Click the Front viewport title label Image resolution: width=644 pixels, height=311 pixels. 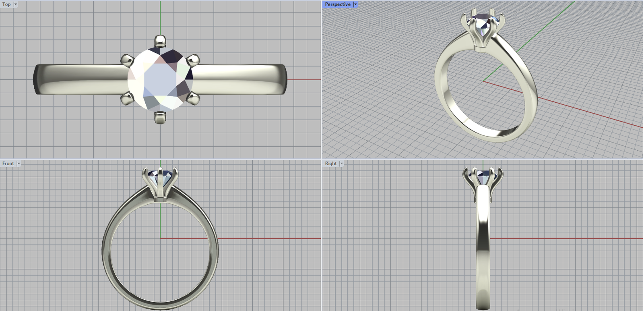coord(8,164)
